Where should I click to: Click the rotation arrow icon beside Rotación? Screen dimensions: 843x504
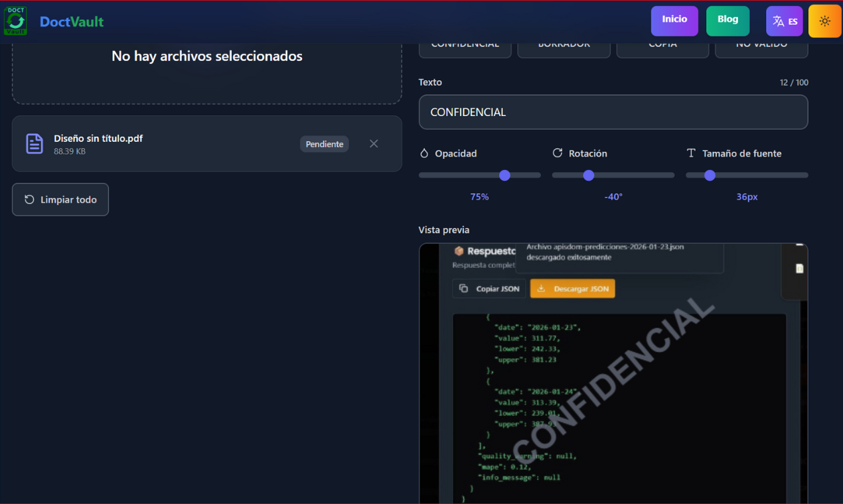pyautogui.click(x=558, y=153)
